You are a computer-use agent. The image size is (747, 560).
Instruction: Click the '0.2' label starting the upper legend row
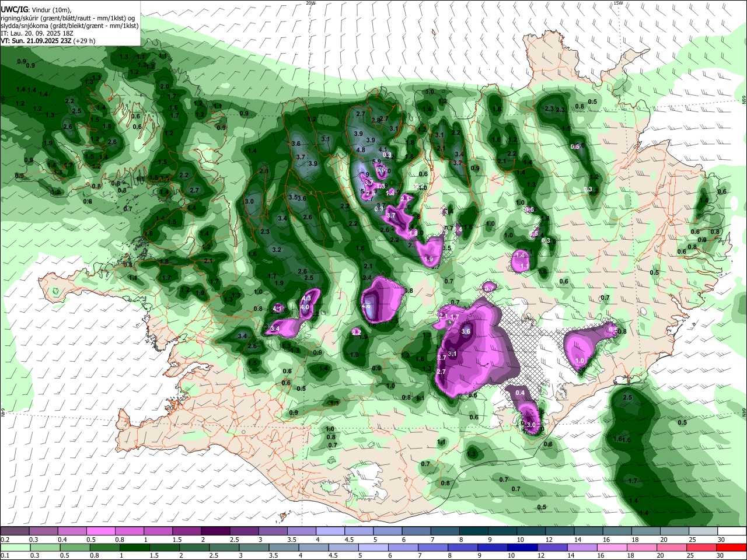[x=5, y=540]
